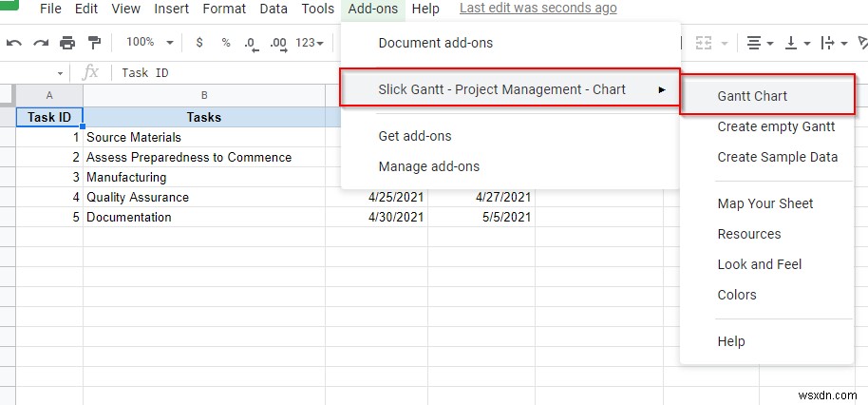Click the Undo icon in the toolbar

point(14,43)
